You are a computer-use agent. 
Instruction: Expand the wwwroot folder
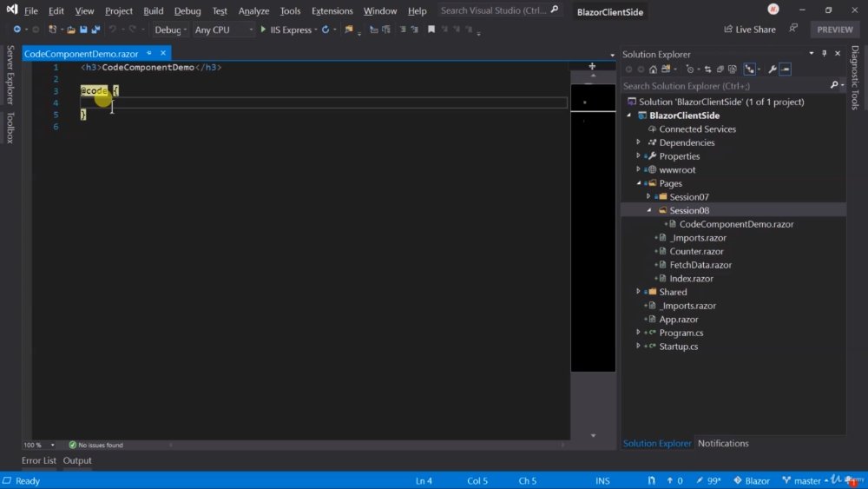click(x=638, y=169)
